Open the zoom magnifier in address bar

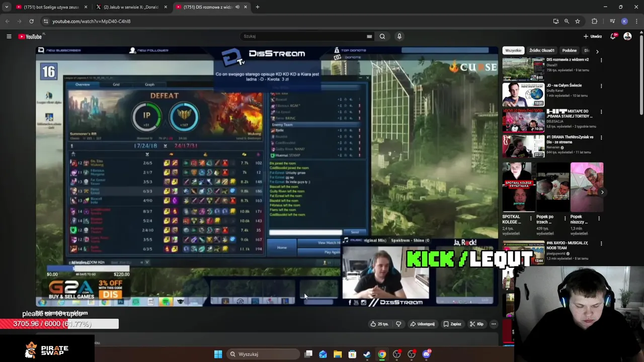567,21
